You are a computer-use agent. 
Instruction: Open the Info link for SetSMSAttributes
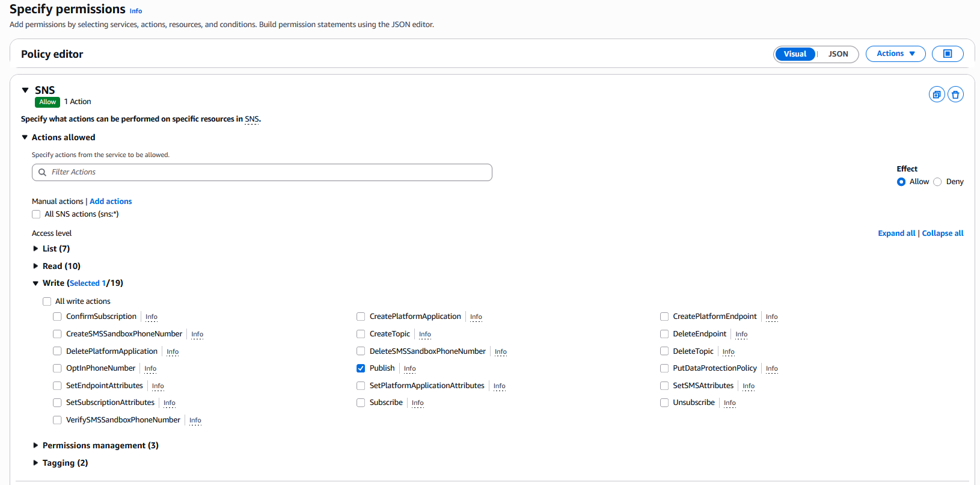click(x=749, y=386)
